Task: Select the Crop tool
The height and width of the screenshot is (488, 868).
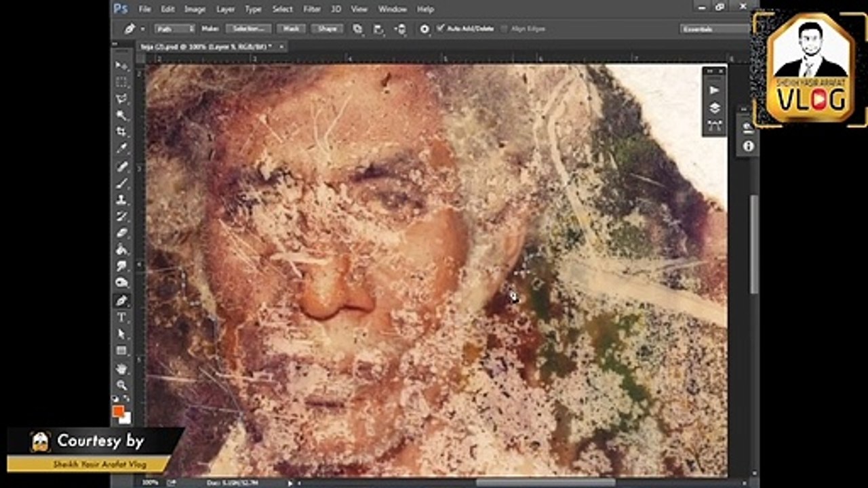Action: (x=121, y=131)
